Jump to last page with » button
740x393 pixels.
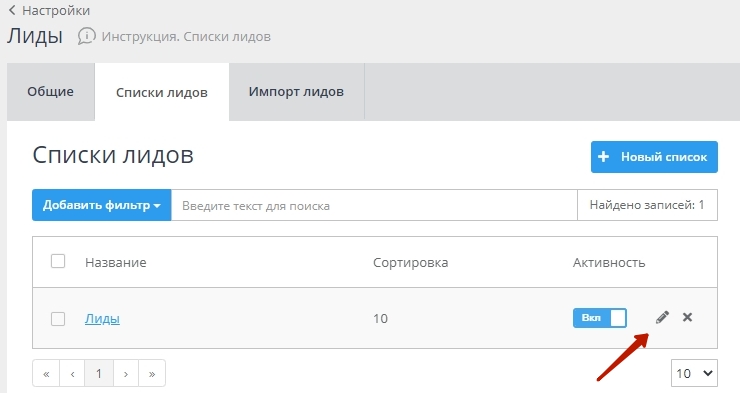[x=152, y=374]
